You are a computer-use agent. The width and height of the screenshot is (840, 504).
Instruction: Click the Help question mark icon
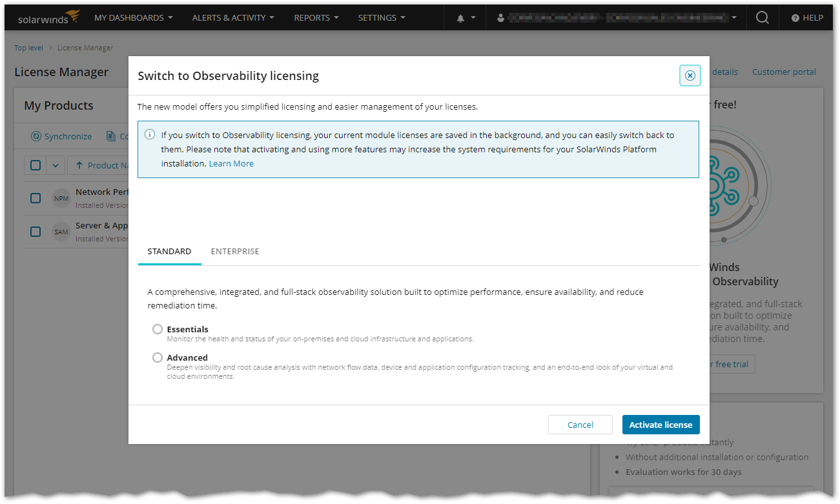(795, 18)
